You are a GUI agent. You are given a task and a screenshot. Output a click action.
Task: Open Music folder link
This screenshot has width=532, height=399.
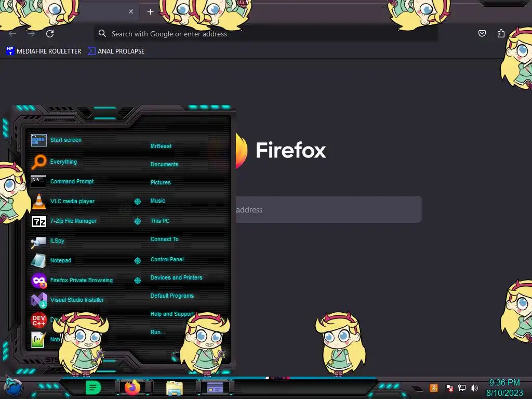coord(158,201)
